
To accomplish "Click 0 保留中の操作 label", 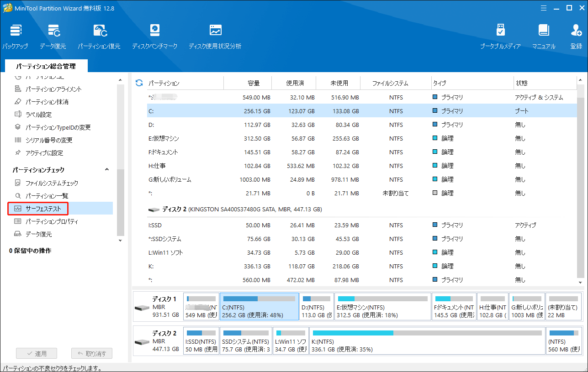I will click(x=30, y=251).
